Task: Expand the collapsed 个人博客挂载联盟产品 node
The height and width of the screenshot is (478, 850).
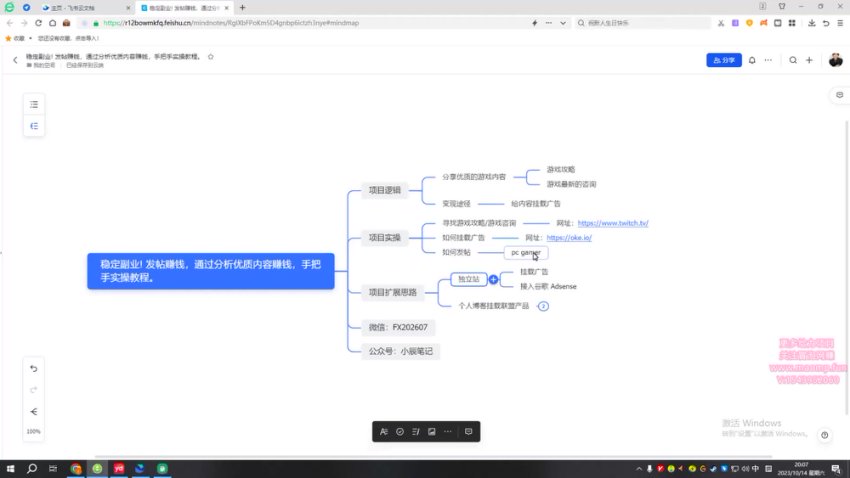Action: pos(543,306)
